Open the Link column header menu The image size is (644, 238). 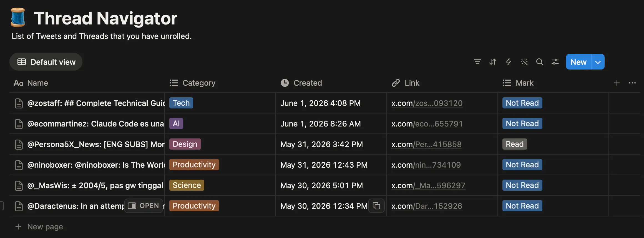442,83
